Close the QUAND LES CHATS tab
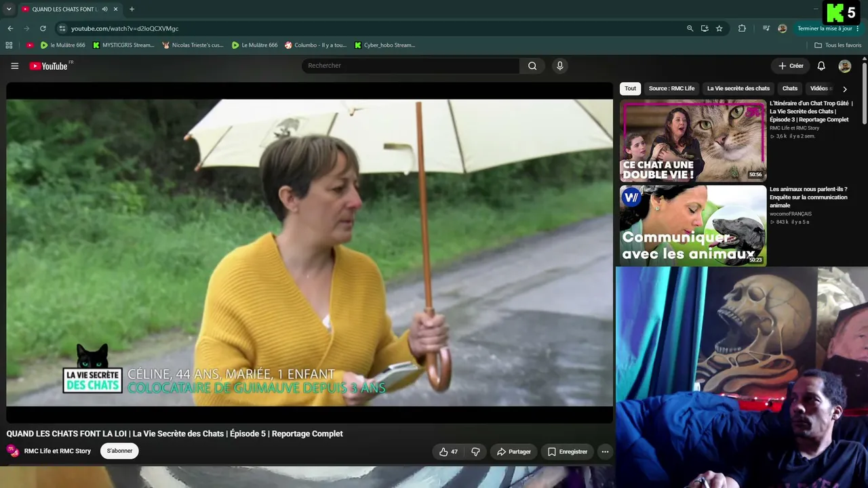868x488 pixels. (116, 9)
